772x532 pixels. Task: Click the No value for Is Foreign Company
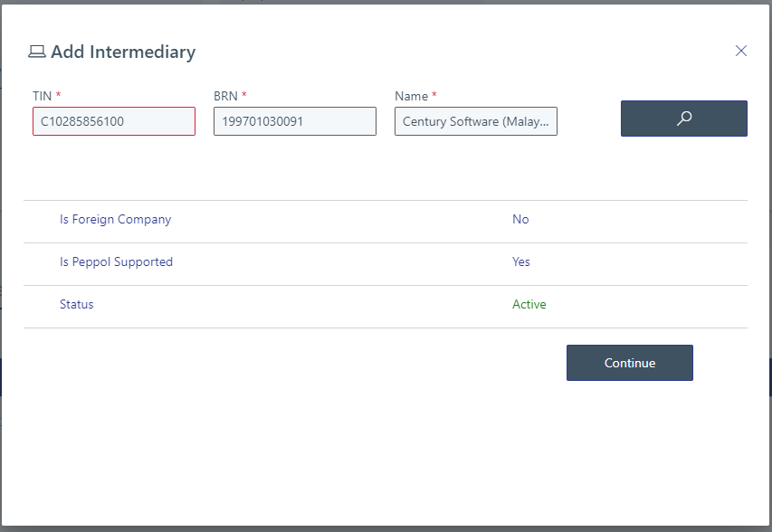tap(520, 219)
